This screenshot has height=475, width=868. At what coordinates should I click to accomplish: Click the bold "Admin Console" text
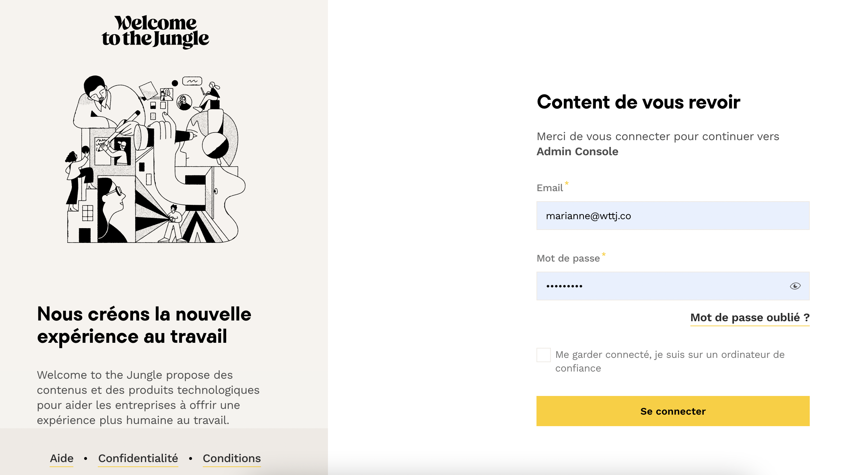tap(577, 152)
